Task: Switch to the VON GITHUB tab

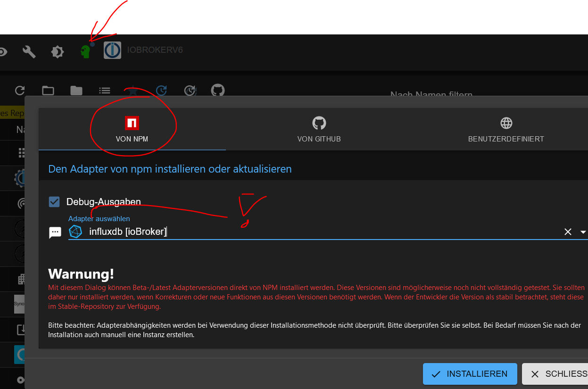Action: click(319, 129)
